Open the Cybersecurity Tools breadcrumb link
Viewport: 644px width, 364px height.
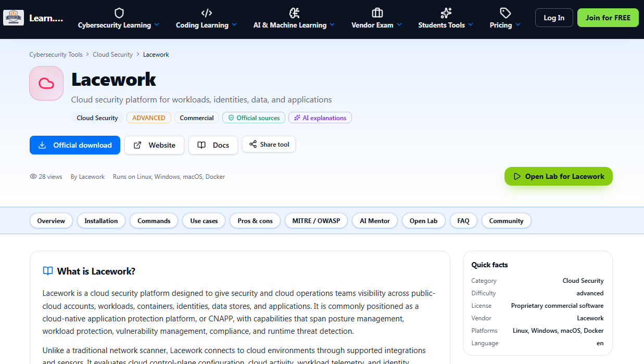tap(56, 55)
